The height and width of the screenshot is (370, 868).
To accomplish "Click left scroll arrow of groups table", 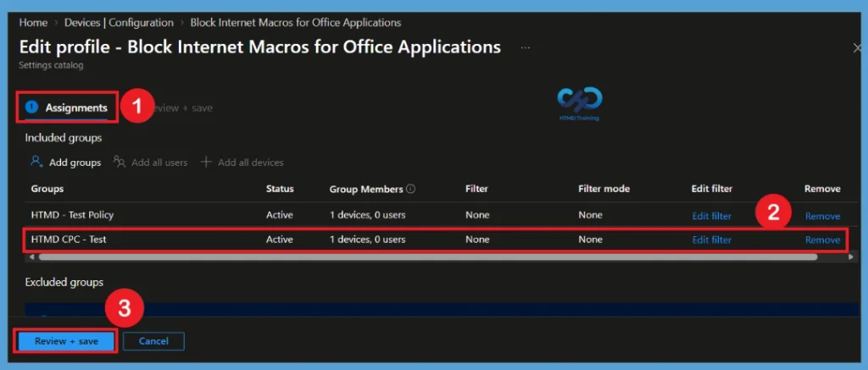I will tap(31, 257).
